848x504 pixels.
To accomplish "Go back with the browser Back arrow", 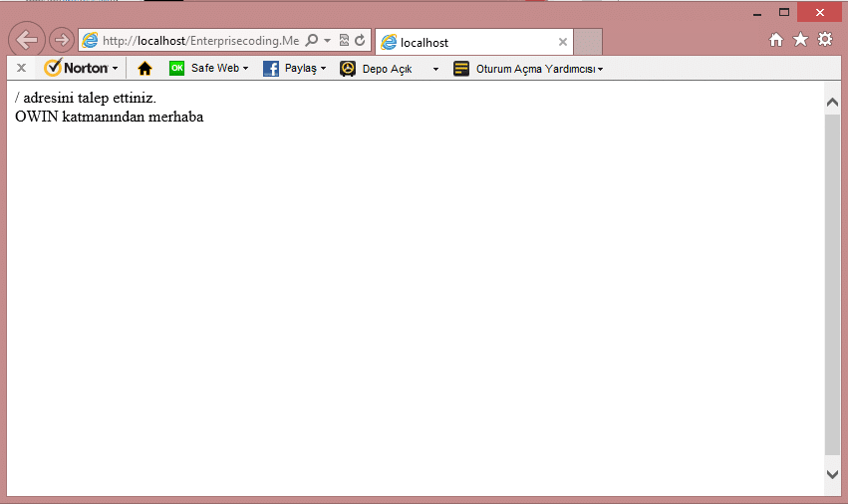I will click(27, 40).
